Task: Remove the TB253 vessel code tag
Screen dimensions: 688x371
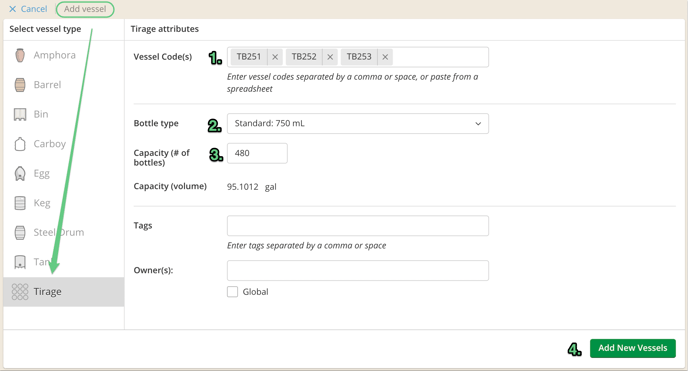Action: [385, 57]
